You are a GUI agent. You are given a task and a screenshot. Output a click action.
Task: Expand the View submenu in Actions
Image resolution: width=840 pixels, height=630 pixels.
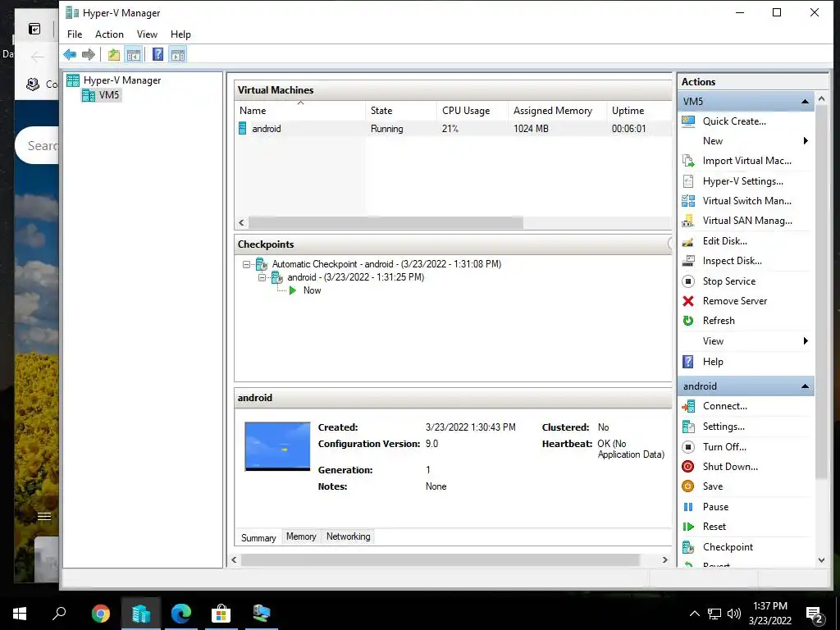click(806, 341)
